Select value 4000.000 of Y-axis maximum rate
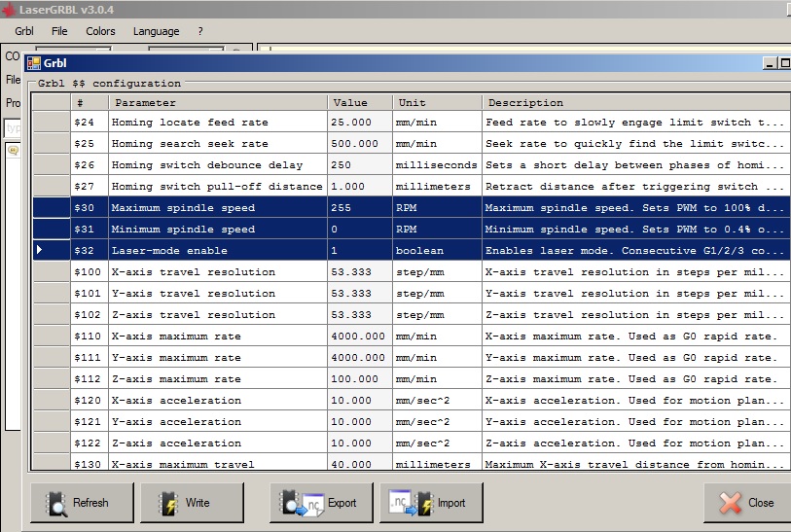Screen dimensions: 791x532 [360, 358]
